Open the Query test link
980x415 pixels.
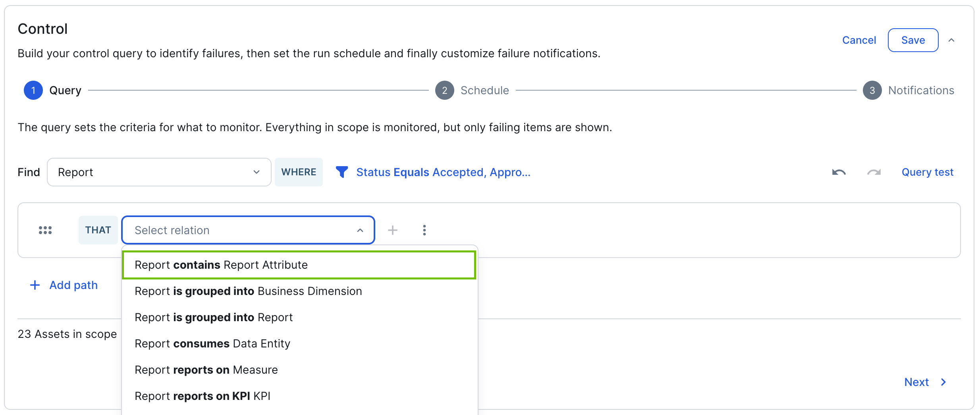point(927,172)
